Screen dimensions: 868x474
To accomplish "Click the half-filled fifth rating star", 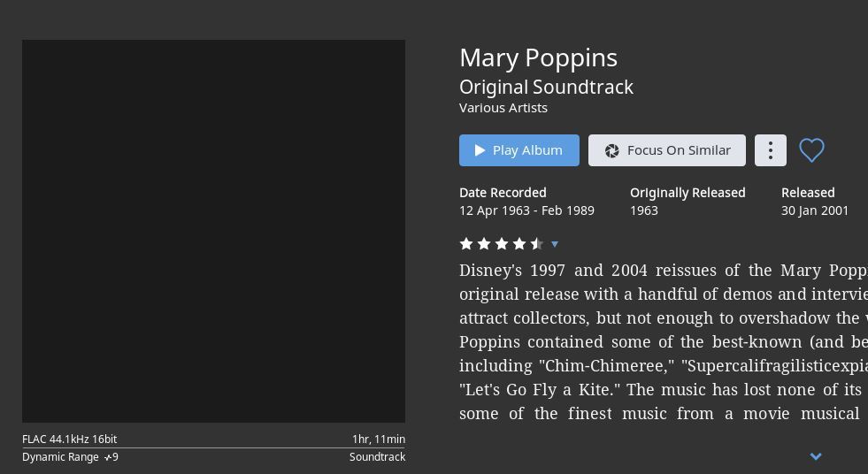I will tap(537, 243).
